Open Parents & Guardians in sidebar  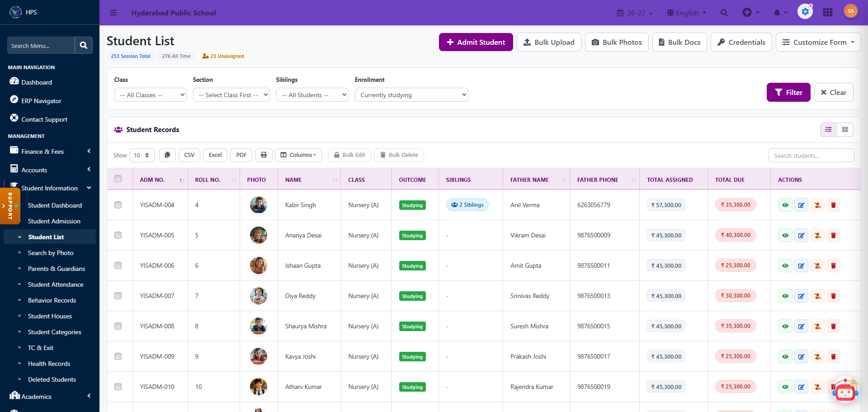[x=57, y=269]
